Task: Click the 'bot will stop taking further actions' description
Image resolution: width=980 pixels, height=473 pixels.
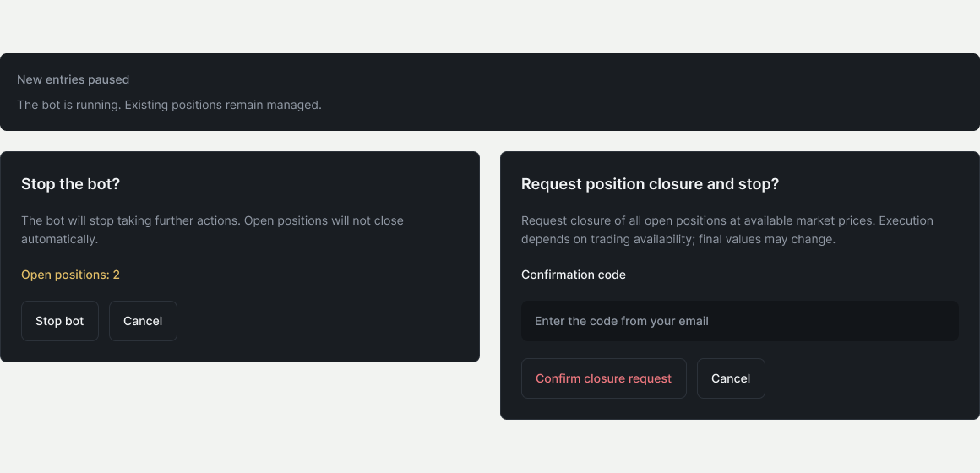Action: coord(213,230)
